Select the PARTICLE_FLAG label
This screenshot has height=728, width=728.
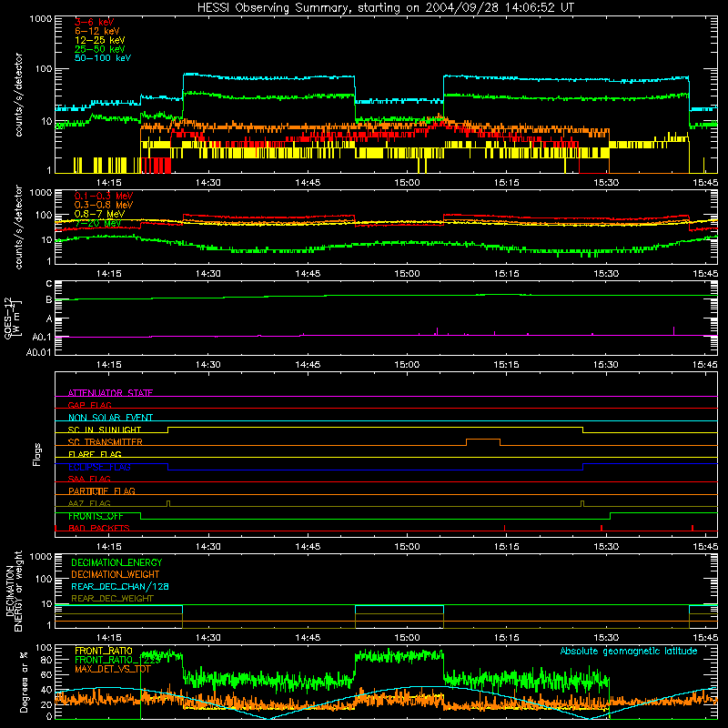(x=101, y=490)
